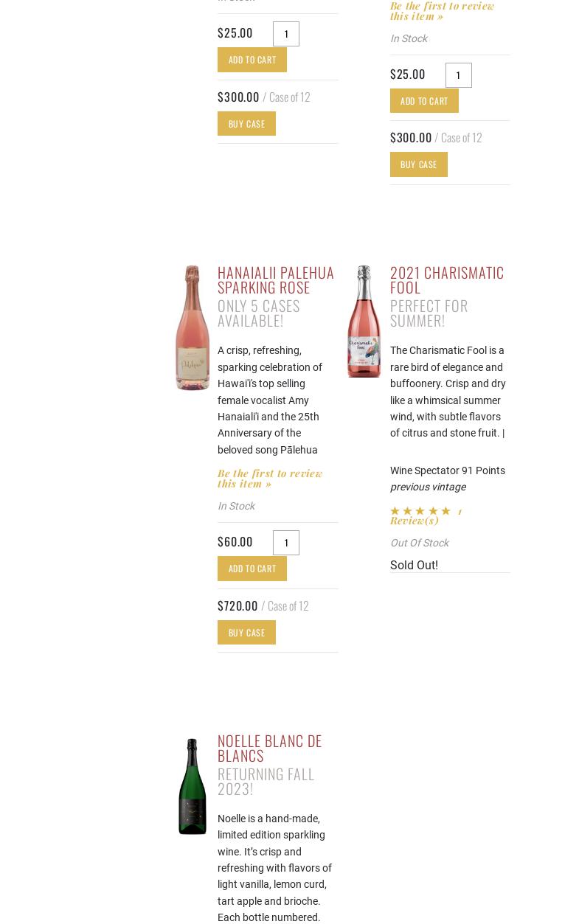
Task: Click the Noelle Blanc de Blancs bottle image
Action: pyautogui.click(x=193, y=786)
